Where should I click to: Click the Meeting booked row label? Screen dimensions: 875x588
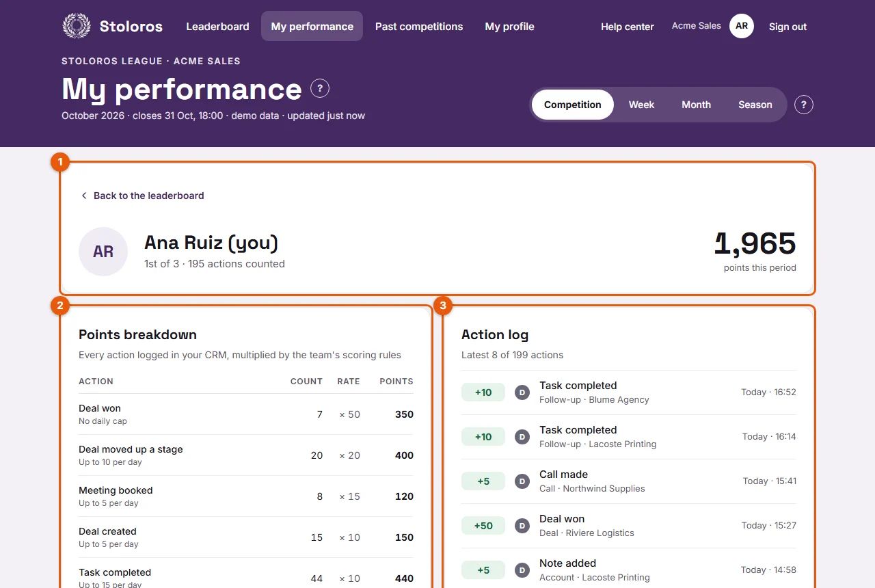click(x=116, y=490)
